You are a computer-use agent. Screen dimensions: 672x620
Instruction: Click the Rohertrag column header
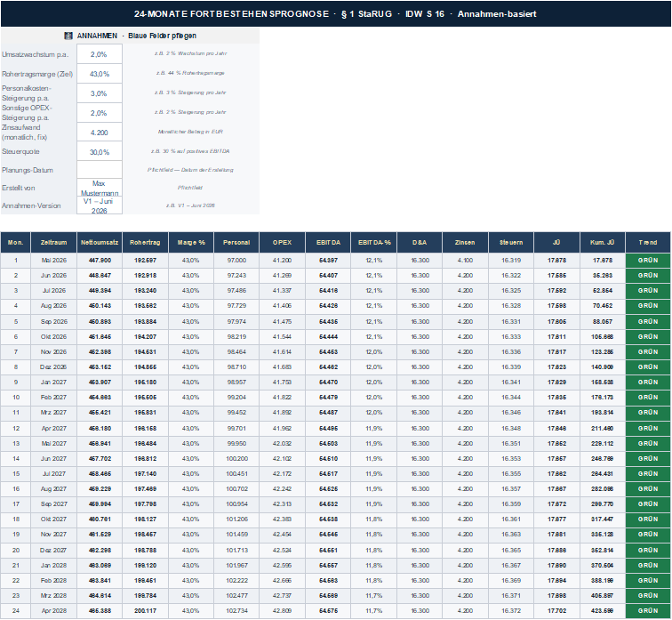(x=145, y=242)
